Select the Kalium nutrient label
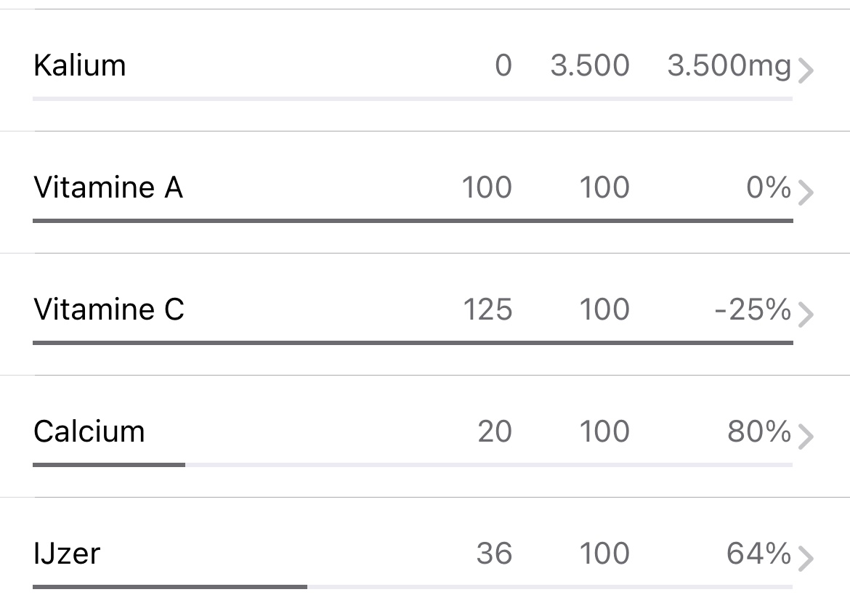This screenshot has width=850, height=616. click(x=80, y=65)
